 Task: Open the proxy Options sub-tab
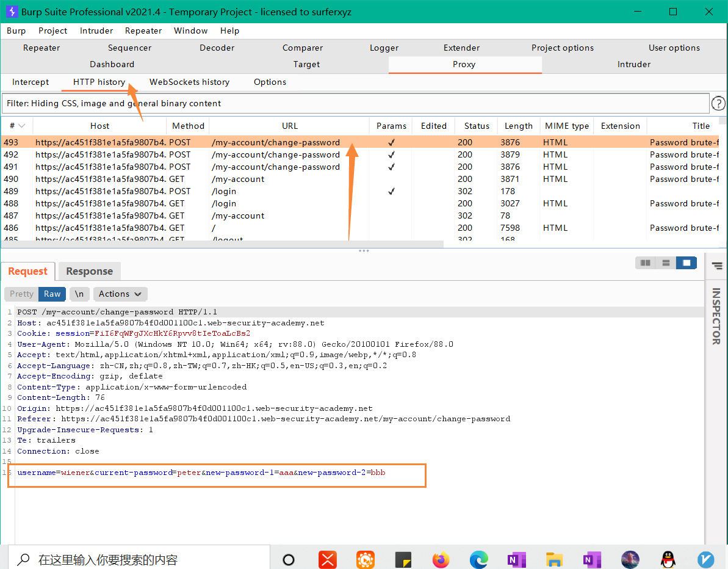[270, 82]
